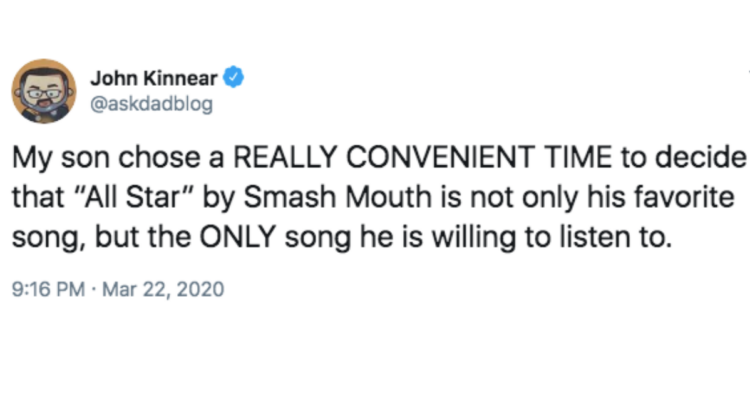Viewport: 750px width, 393px height.
Task: Click "willing to listen to" phrase
Action: click(552, 237)
